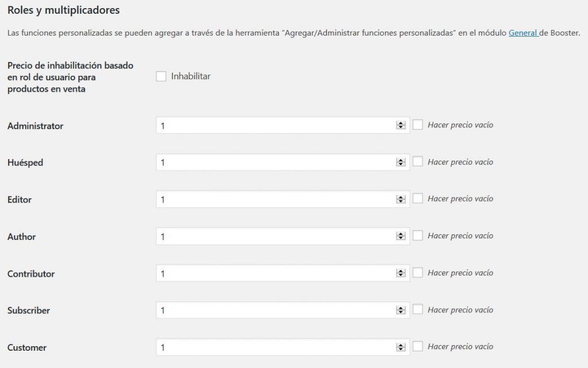Viewport: 588px width, 368px height.
Task: Enable the Inhabilitar checkbox
Action: [161, 76]
